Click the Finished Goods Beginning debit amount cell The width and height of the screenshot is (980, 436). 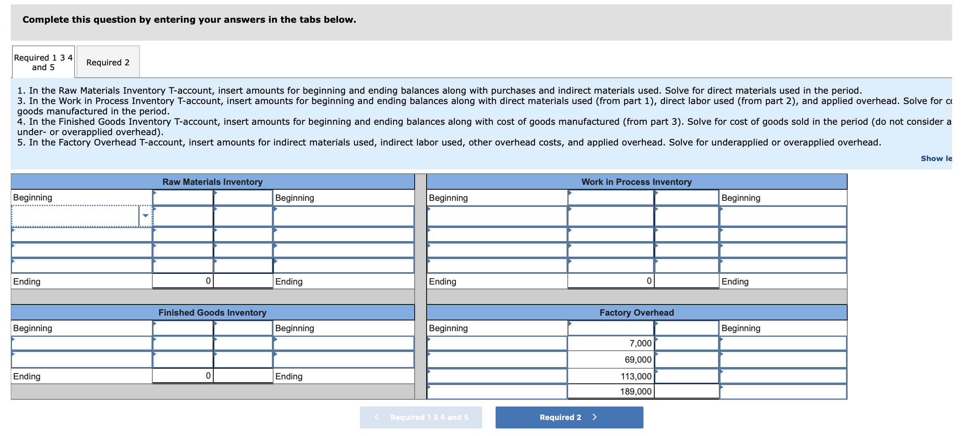183,328
